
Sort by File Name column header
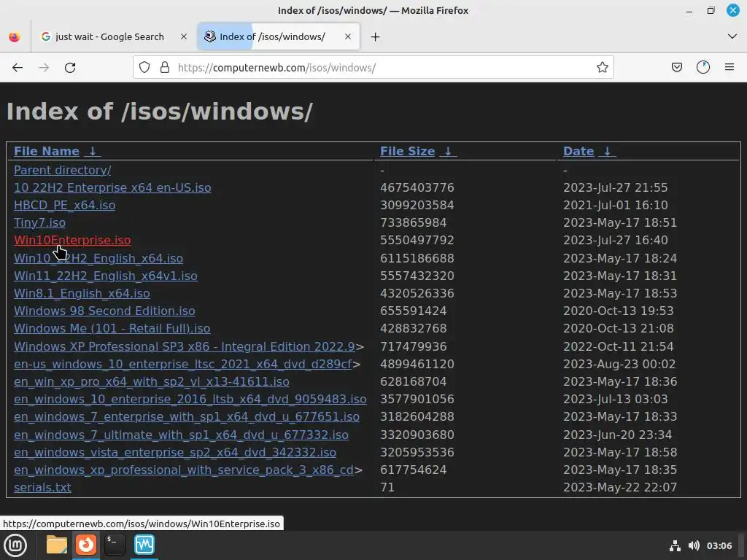point(47,152)
